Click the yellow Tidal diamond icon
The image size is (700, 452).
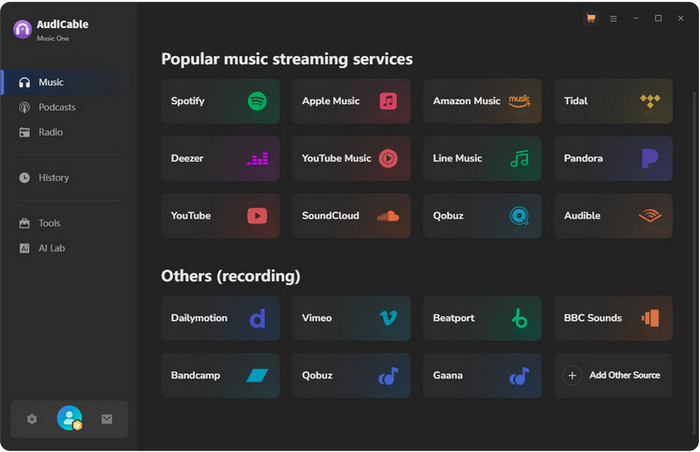point(650,101)
